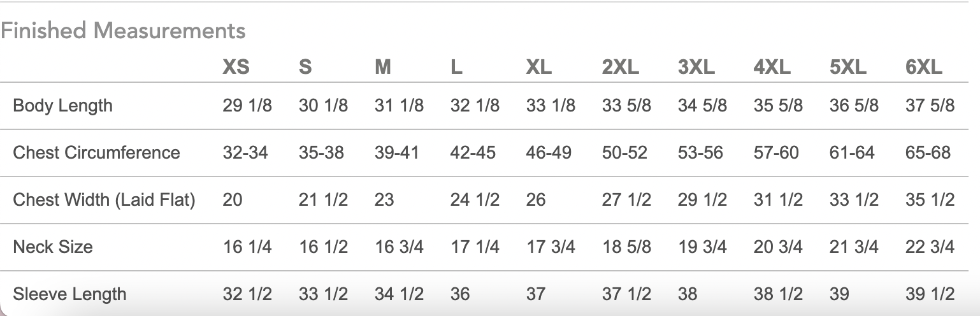
Task: Select neck size value 18 5/8
Action: click(626, 247)
